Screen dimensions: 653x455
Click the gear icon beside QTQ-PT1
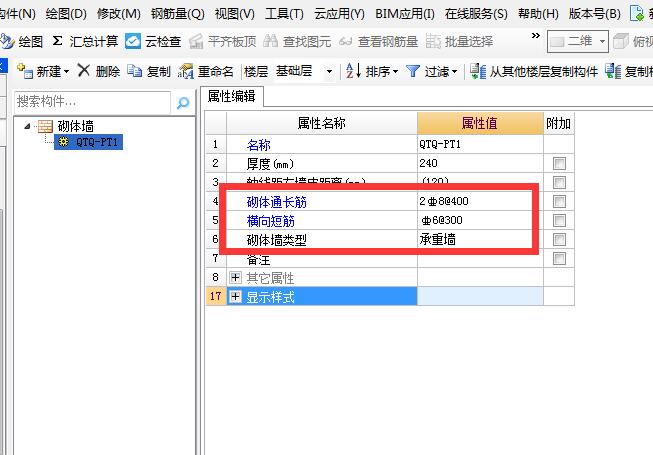point(63,142)
